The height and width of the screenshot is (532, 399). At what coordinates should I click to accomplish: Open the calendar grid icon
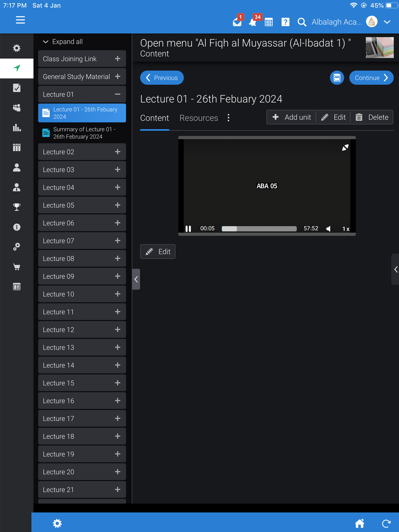pyautogui.click(x=269, y=22)
